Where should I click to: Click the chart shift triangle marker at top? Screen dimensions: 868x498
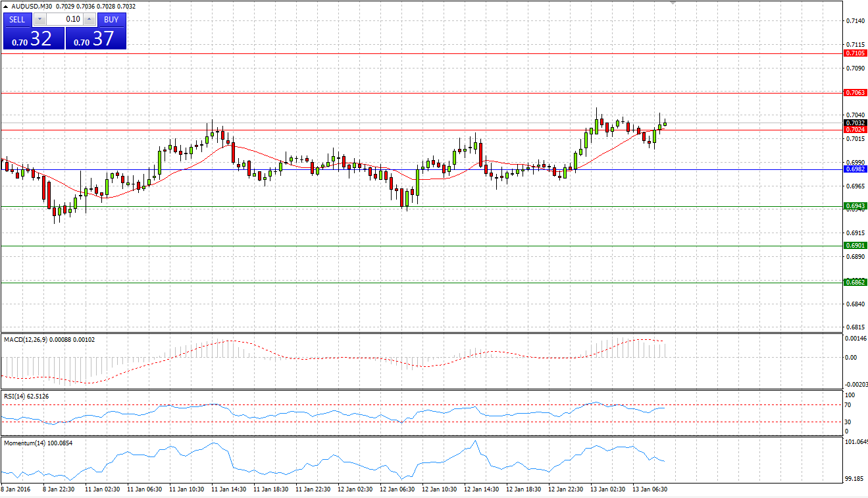pyautogui.click(x=672, y=3)
